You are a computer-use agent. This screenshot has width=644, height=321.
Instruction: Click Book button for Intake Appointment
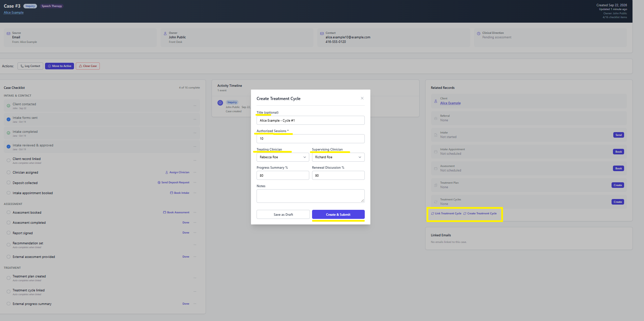(x=619, y=152)
